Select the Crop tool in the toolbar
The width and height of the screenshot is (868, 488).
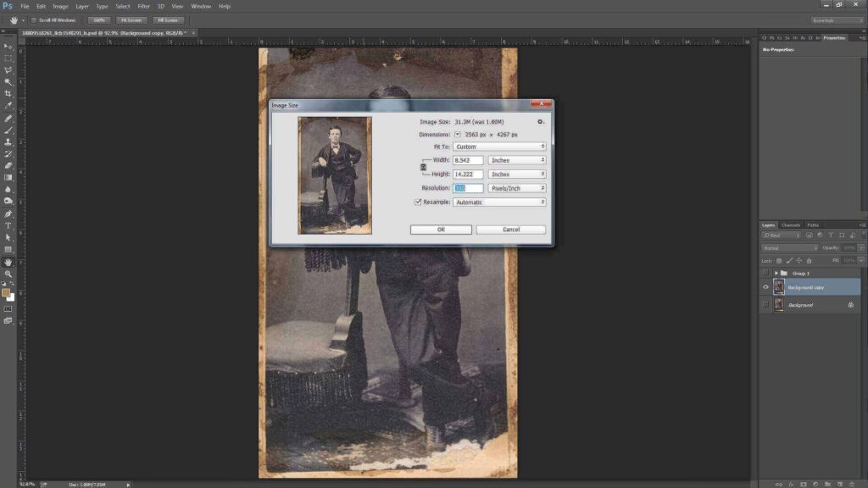(x=8, y=93)
